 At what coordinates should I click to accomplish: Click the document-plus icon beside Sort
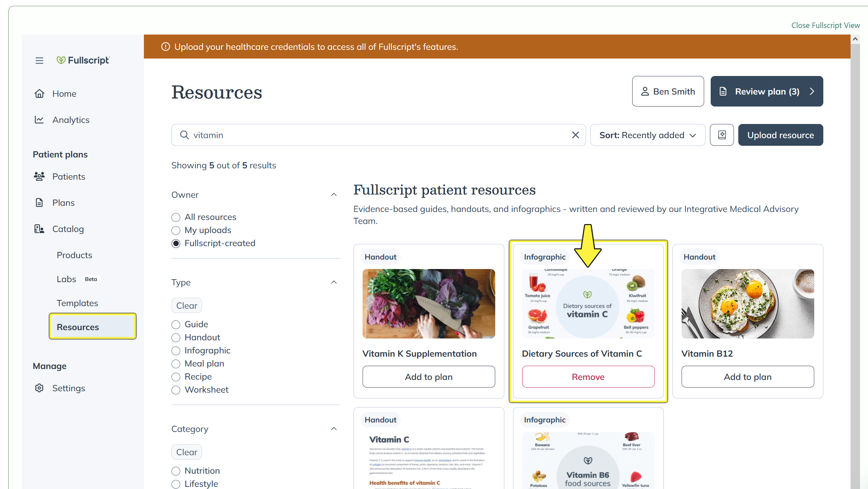[x=722, y=135]
